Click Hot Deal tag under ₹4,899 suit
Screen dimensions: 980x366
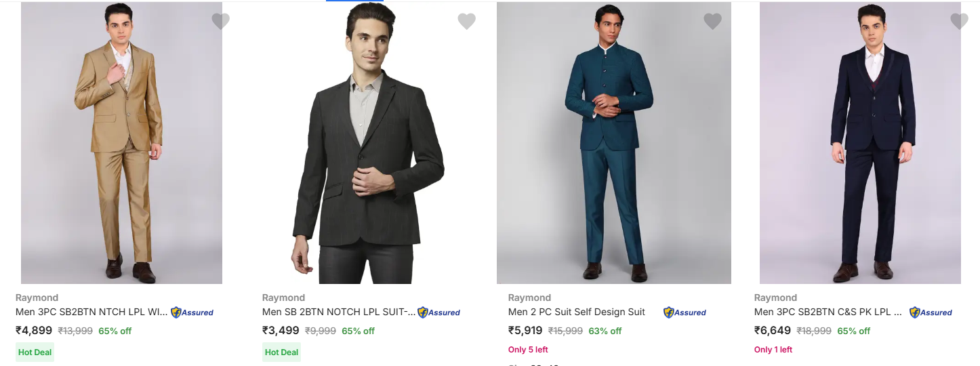pos(35,352)
